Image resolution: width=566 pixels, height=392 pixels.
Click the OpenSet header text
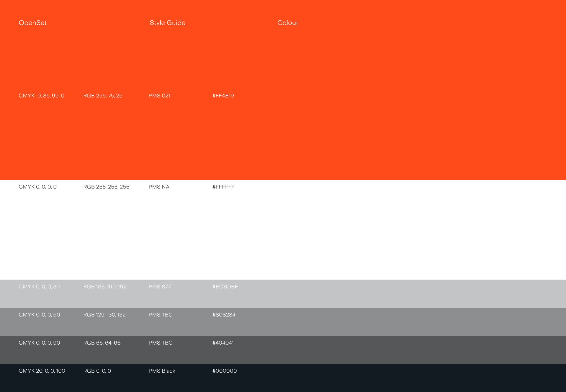(x=32, y=23)
